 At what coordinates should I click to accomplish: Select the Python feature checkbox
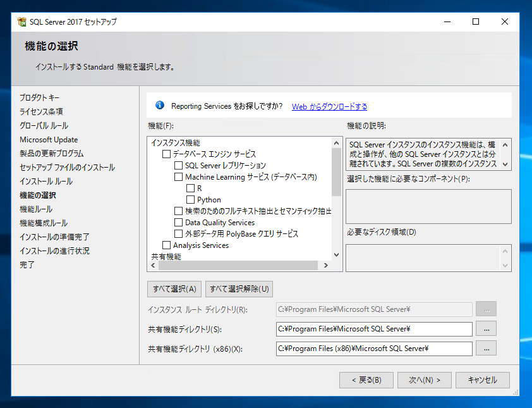190,200
